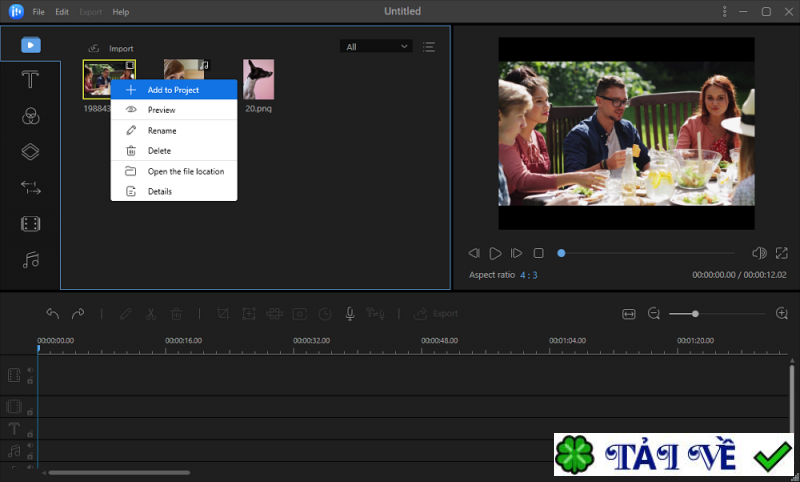Open the Music panel in sidebar
The height and width of the screenshot is (482, 800).
[30, 260]
